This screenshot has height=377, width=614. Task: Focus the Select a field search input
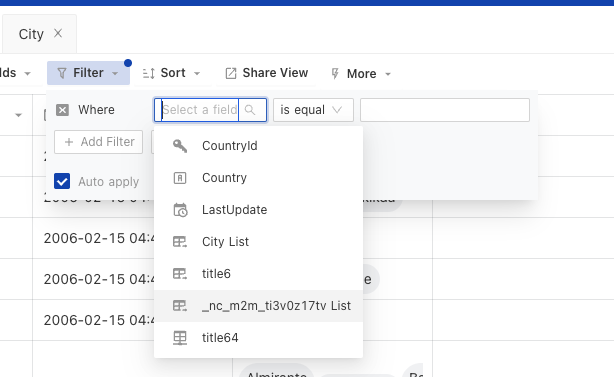(200, 110)
